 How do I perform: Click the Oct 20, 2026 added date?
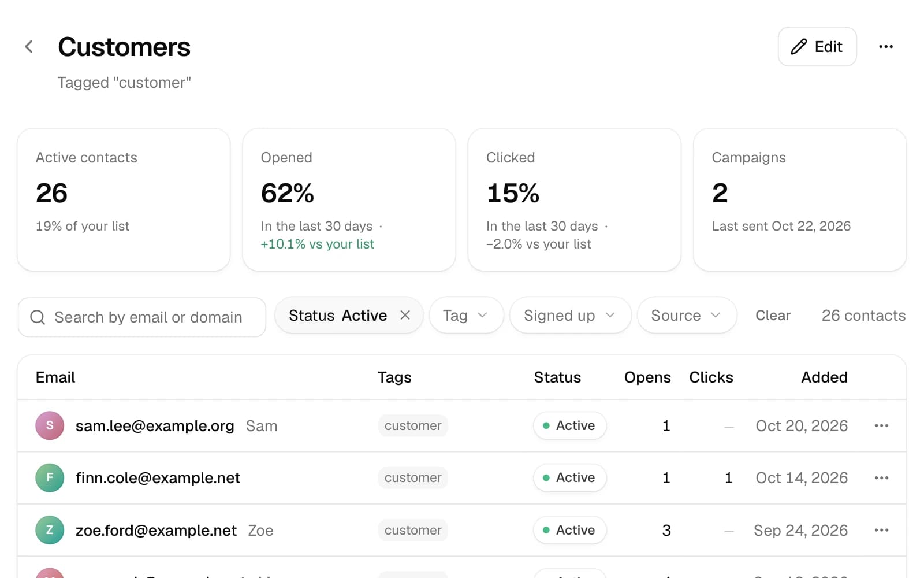point(802,426)
